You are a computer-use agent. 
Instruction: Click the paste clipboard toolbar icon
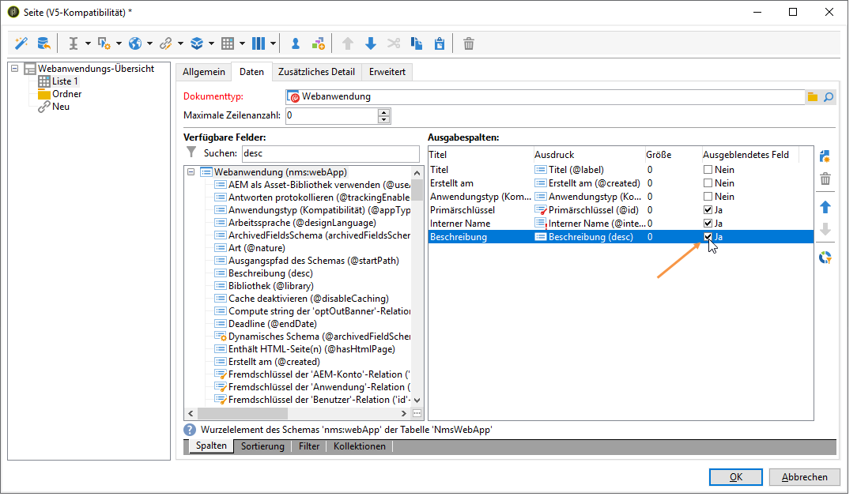coord(440,43)
